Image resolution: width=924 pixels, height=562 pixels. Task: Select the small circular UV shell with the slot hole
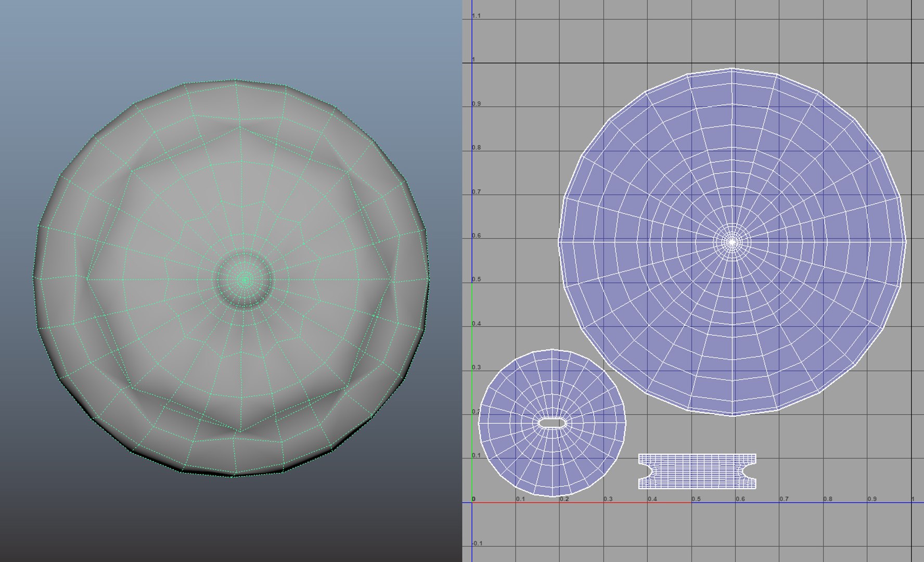(552, 423)
